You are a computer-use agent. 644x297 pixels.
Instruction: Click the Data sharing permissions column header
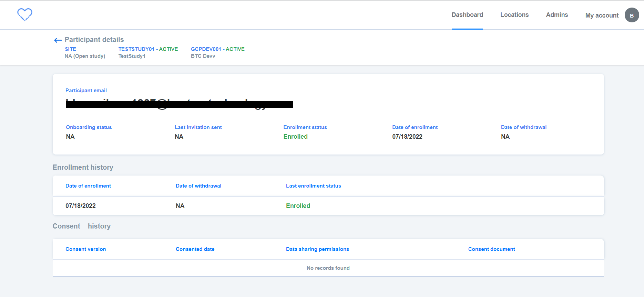click(317, 249)
